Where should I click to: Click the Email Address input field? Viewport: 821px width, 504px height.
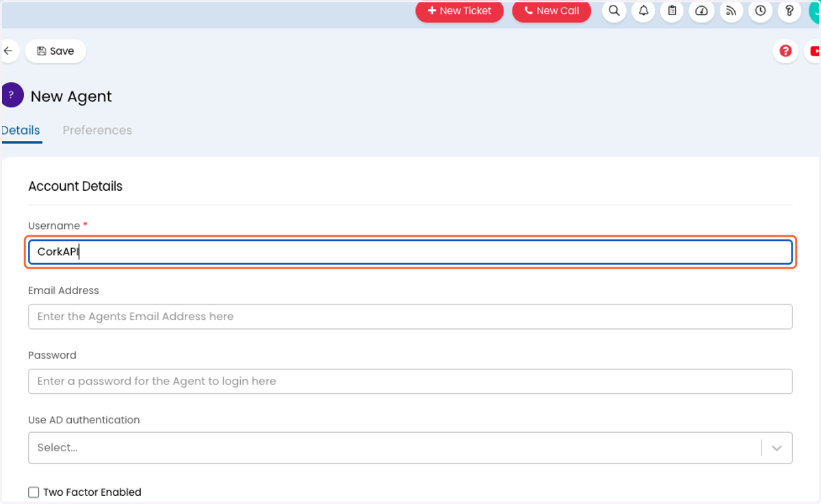click(410, 317)
